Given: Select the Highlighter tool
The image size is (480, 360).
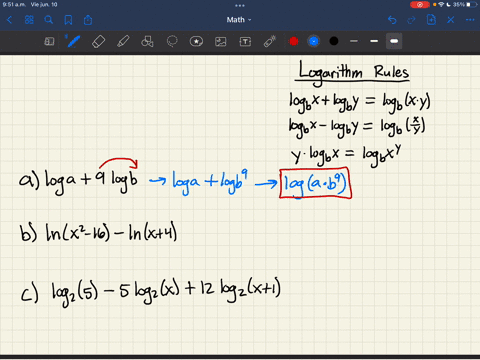Looking at the screenshot, I should point(123,42).
